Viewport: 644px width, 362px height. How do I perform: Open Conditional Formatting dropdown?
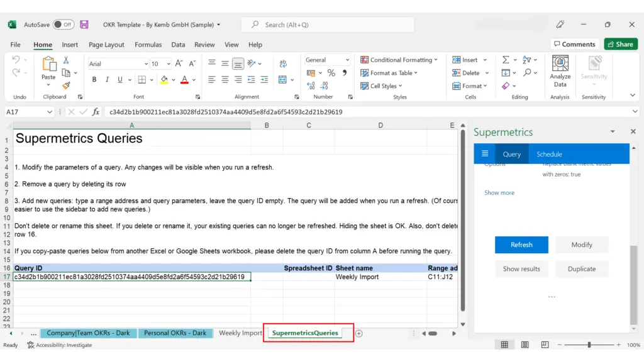tap(399, 60)
